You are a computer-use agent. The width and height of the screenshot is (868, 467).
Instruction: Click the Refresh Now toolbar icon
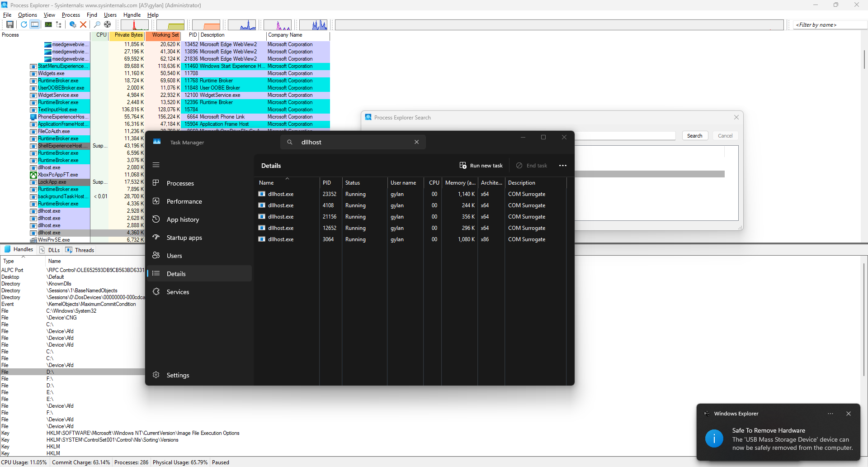coord(24,24)
